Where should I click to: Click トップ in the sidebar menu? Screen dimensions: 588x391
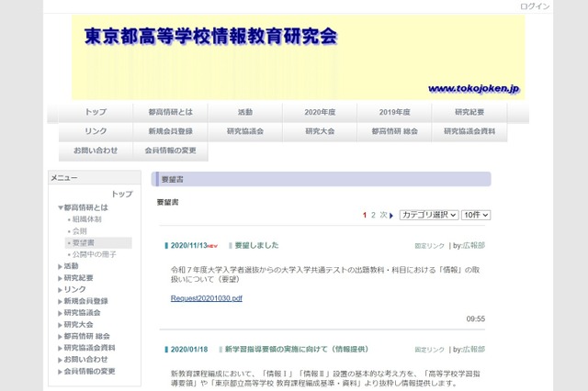tap(122, 194)
